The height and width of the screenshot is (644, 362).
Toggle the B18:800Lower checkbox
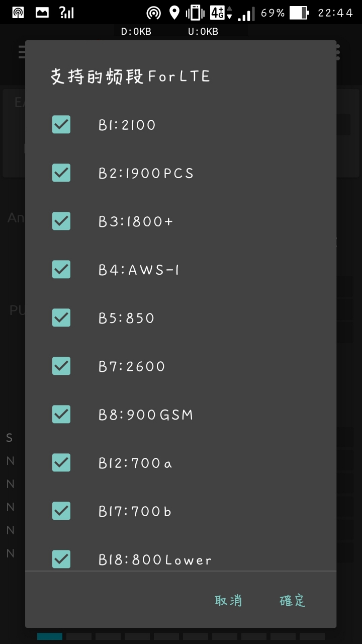coord(61,559)
